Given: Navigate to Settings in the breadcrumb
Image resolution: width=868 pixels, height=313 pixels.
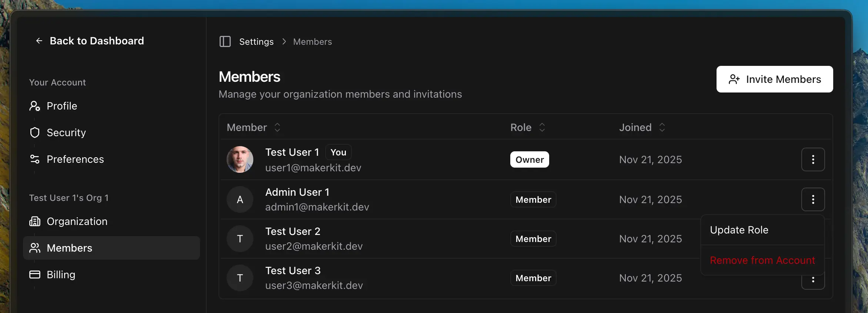Looking at the screenshot, I should click(256, 42).
